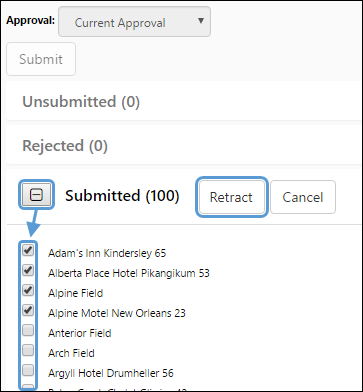
Task: Click the Cancel button
Action: coord(303,197)
